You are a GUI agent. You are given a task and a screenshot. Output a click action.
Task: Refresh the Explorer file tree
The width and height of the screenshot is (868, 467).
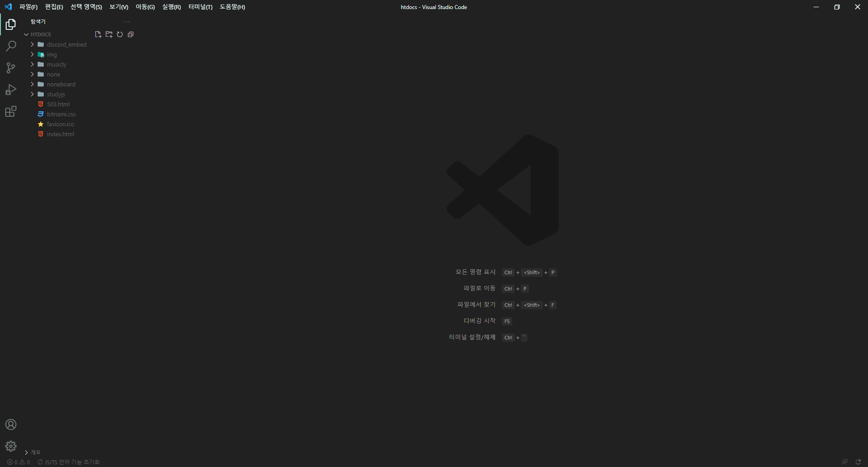(120, 34)
